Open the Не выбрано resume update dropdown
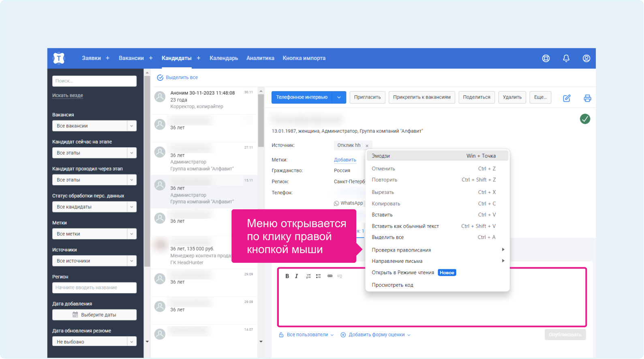Image resolution: width=644 pixels, height=359 pixels. pyautogui.click(x=94, y=342)
